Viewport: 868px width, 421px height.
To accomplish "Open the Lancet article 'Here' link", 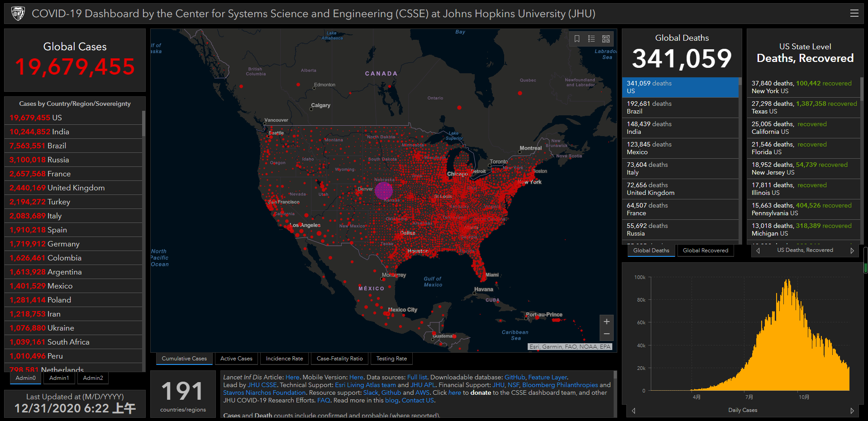I will pyautogui.click(x=292, y=377).
